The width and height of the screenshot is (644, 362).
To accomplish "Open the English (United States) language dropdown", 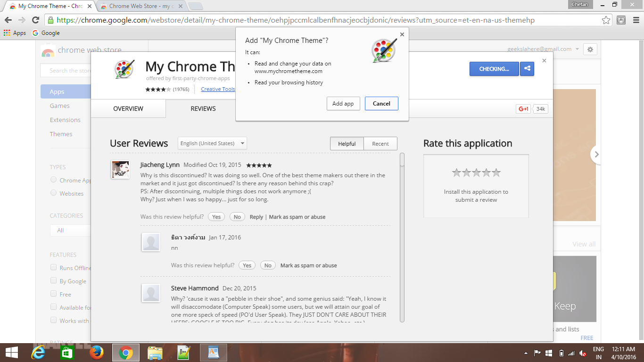I will [212, 143].
